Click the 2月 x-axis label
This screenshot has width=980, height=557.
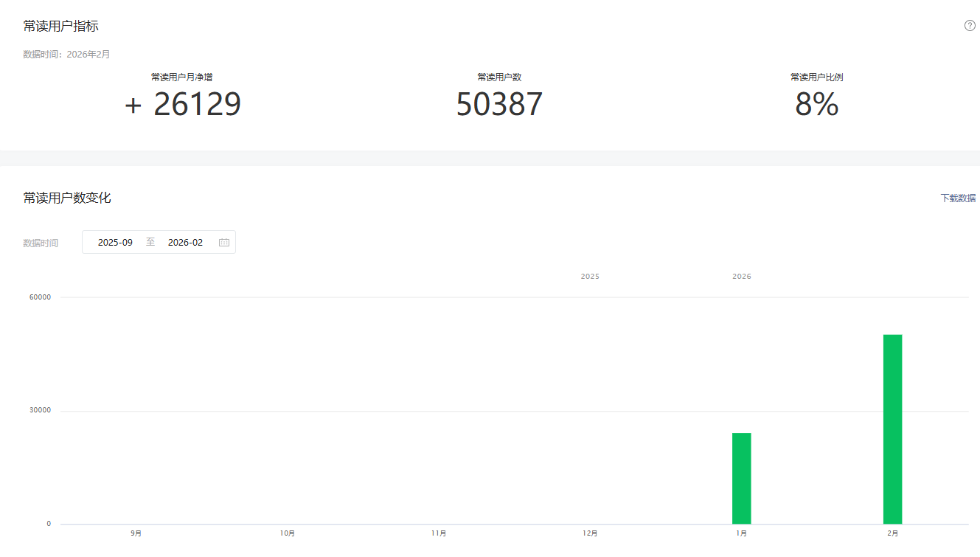[x=892, y=533]
